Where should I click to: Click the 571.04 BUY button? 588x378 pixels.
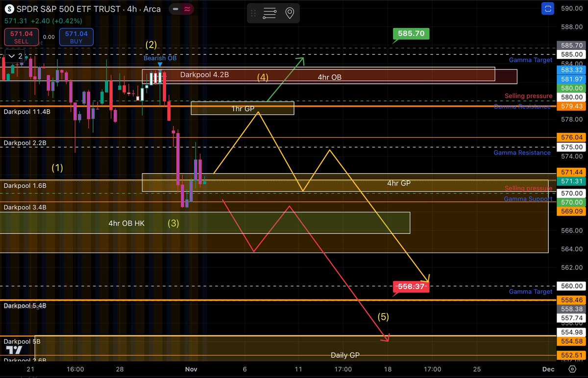76,37
